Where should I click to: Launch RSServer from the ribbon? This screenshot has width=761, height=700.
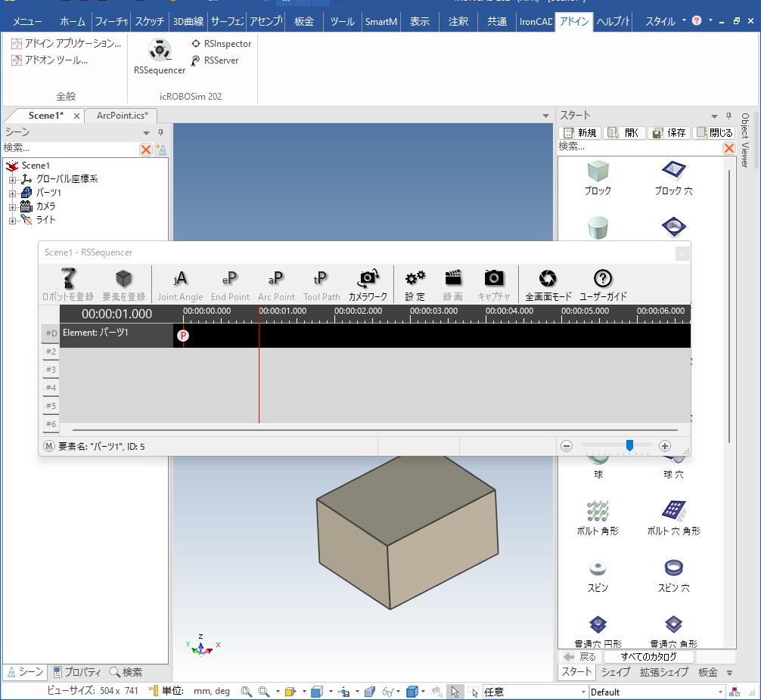196,60
